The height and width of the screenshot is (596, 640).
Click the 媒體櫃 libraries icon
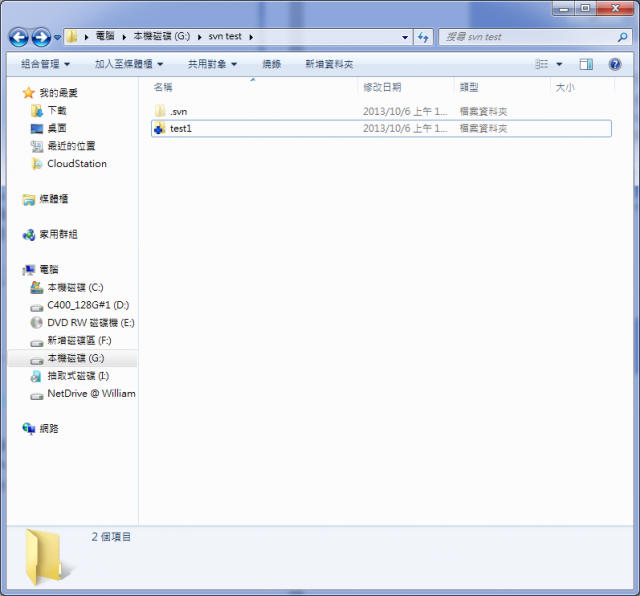[x=29, y=200]
